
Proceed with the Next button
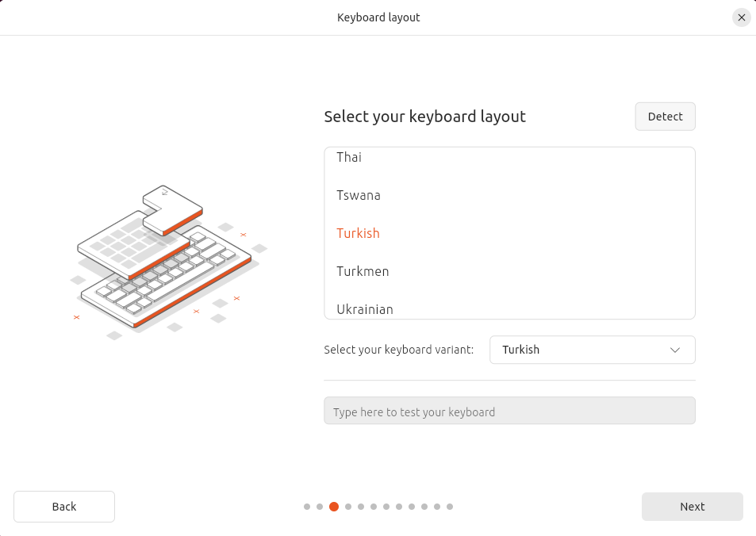pyautogui.click(x=692, y=507)
